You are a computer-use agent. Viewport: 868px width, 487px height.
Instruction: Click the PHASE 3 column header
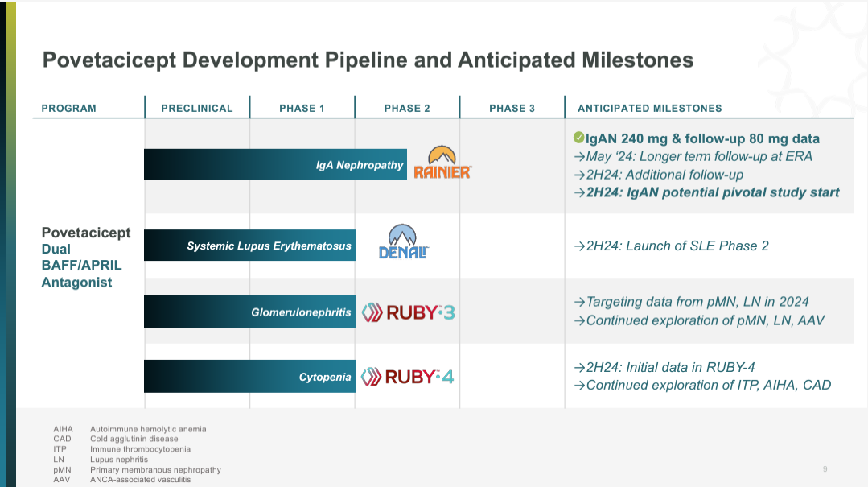click(x=512, y=108)
